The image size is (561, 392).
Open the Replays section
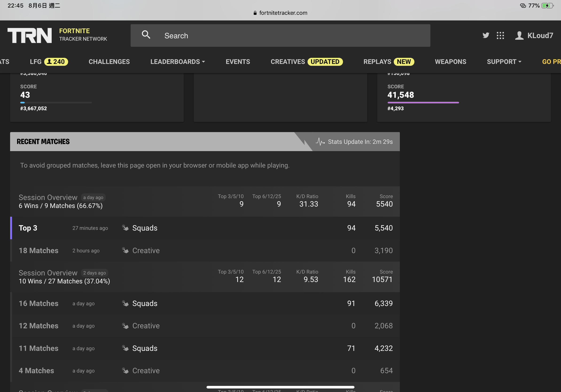[377, 62]
